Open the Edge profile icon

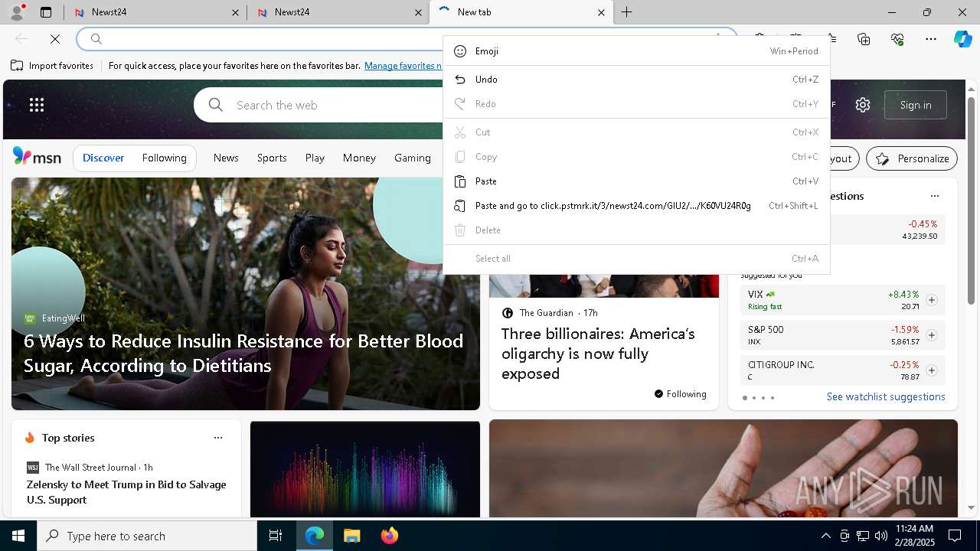(x=17, y=12)
